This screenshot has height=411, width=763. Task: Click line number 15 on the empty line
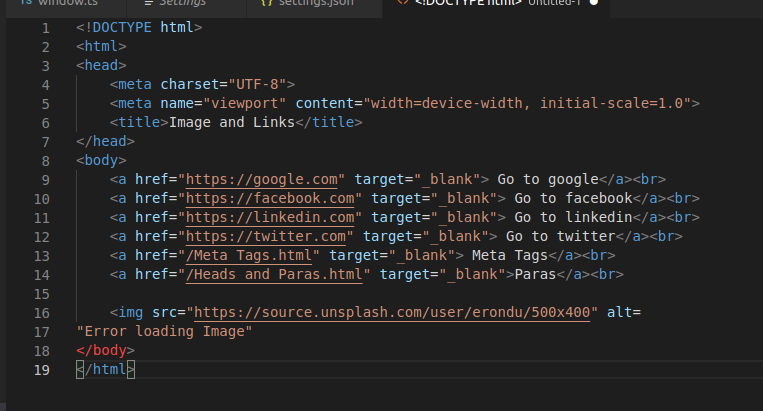click(42, 294)
